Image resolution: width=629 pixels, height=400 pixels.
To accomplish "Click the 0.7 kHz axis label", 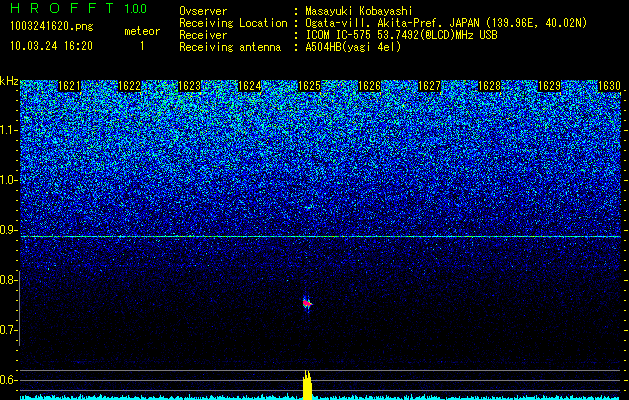I will [x=8, y=330].
